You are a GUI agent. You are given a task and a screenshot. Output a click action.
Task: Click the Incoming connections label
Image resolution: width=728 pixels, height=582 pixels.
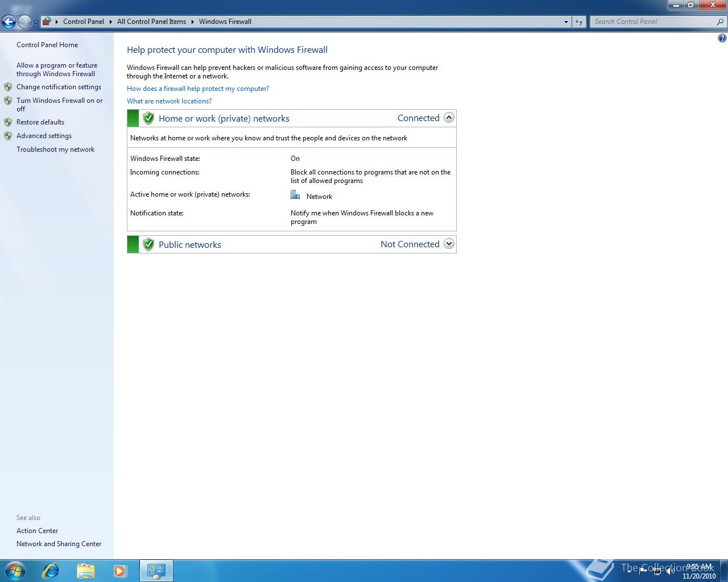coord(164,172)
